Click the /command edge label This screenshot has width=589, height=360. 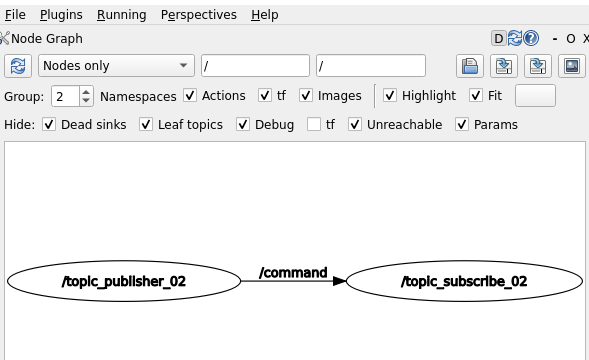(293, 272)
